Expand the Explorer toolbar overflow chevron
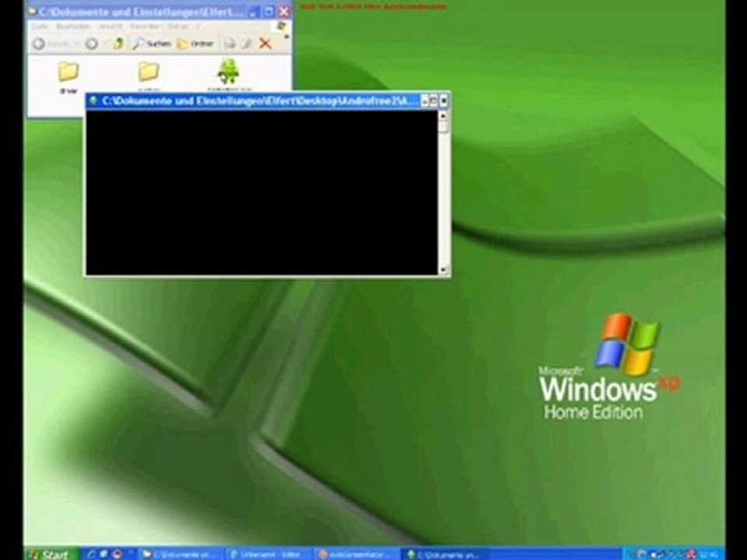The image size is (747, 560). pos(286,37)
